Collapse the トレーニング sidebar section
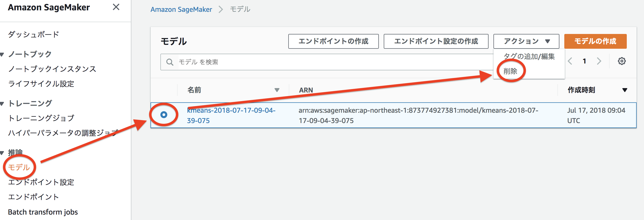Screen dimensions: 644x220 coord(2,103)
